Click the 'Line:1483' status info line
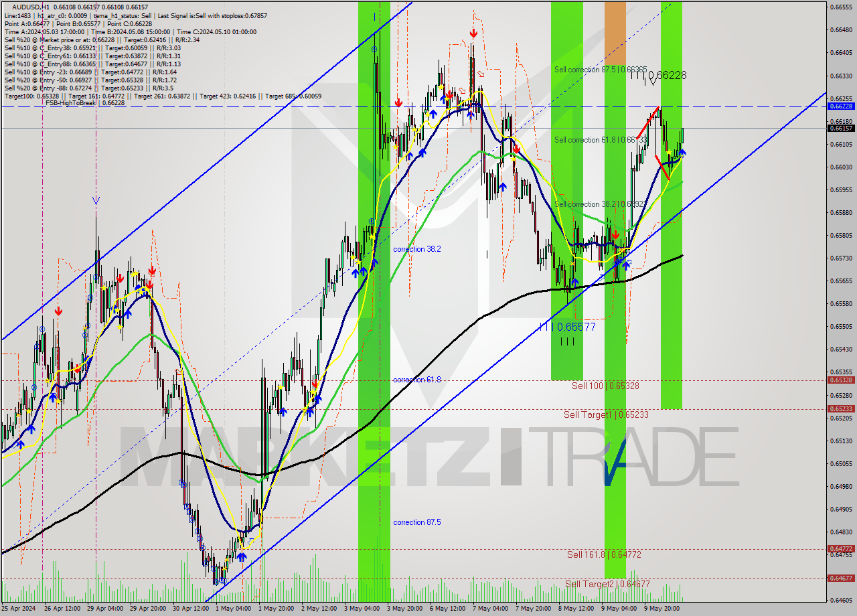 pyautogui.click(x=136, y=15)
